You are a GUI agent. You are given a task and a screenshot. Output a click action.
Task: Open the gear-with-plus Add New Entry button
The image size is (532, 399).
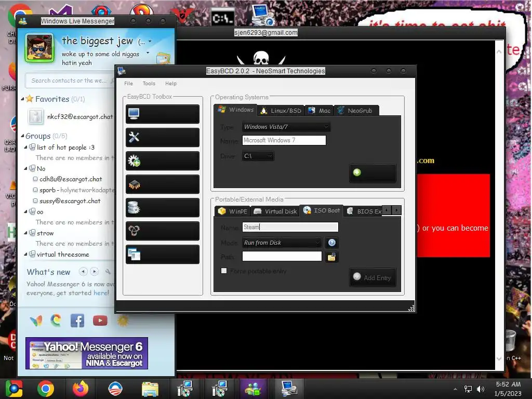pyautogui.click(x=163, y=161)
